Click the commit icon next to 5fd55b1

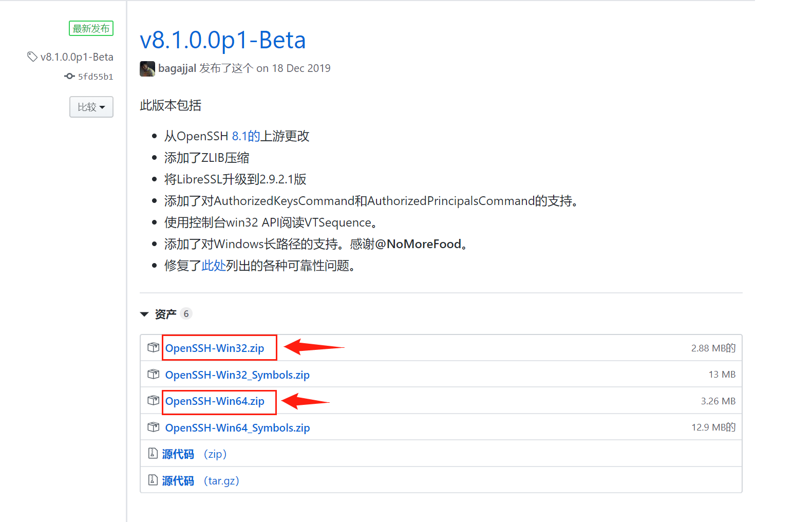pyautogui.click(x=69, y=76)
